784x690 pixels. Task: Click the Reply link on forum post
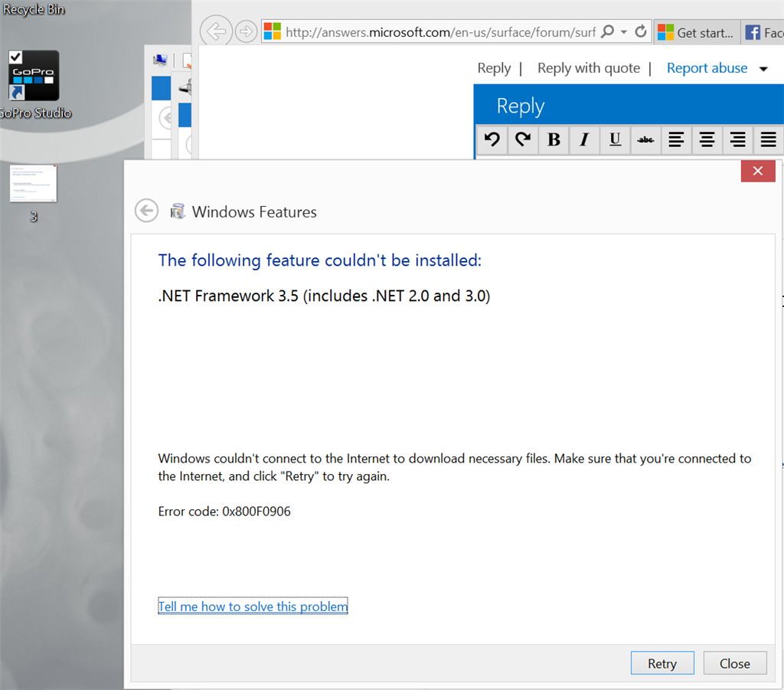pyautogui.click(x=494, y=68)
